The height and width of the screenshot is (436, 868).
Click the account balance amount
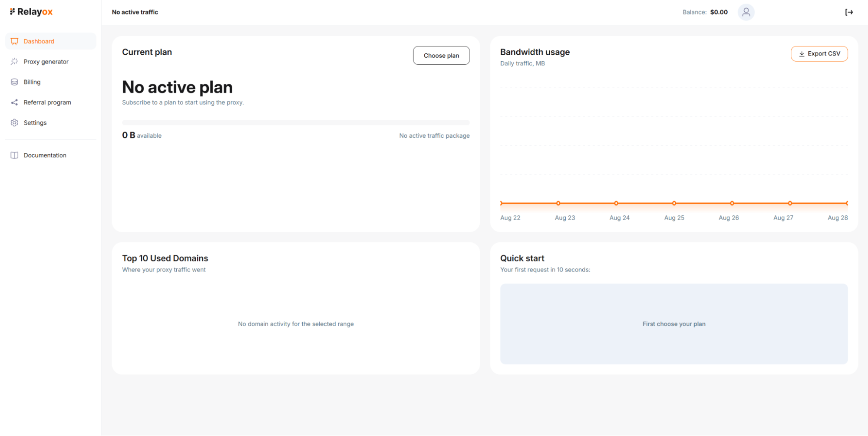coord(719,12)
